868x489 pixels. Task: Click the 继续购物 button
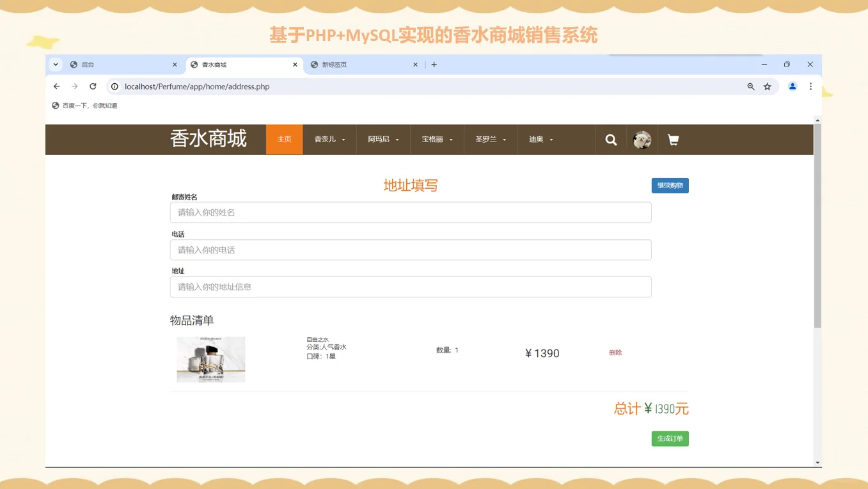[x=670, y=185]
